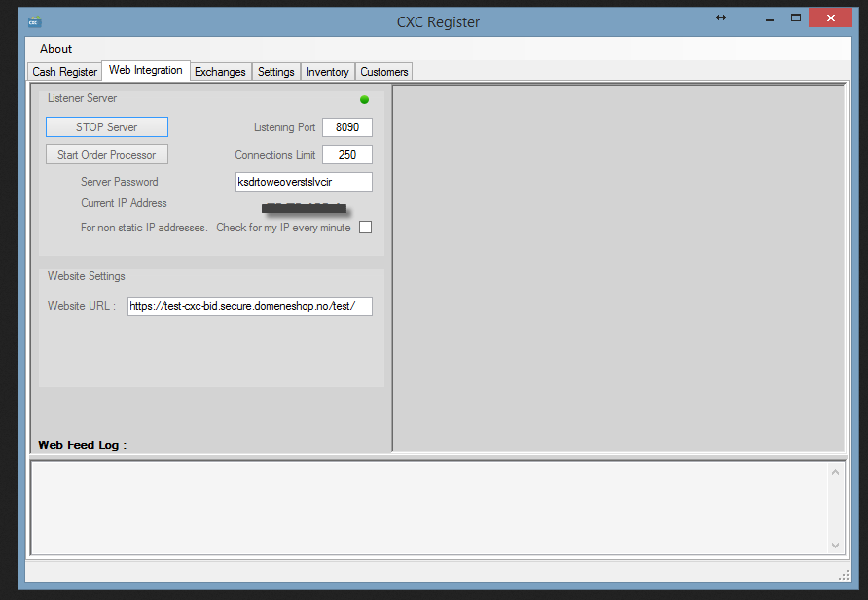Click the log scrollbar down arrow
Image resolution: width=868 pixels, height=600 pixels.
click(x=835, y=546)
